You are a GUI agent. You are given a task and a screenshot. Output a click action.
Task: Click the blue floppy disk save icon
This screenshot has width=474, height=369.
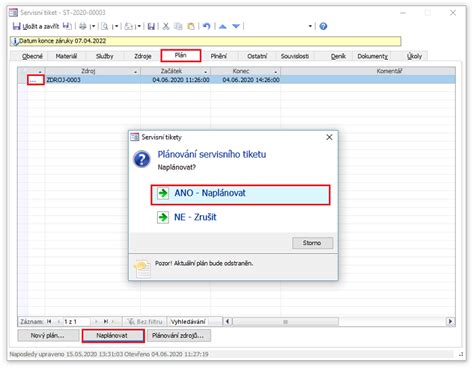[151, 26]
